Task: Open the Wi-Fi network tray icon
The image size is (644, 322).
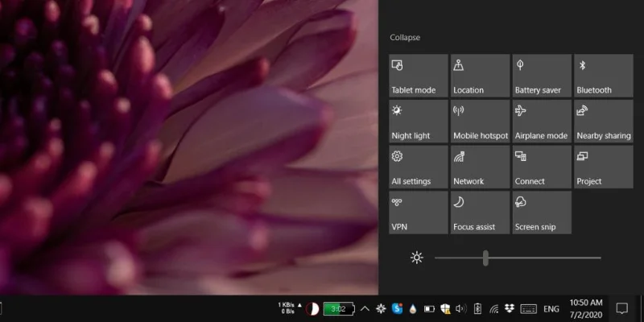Action: coord(493,309)
